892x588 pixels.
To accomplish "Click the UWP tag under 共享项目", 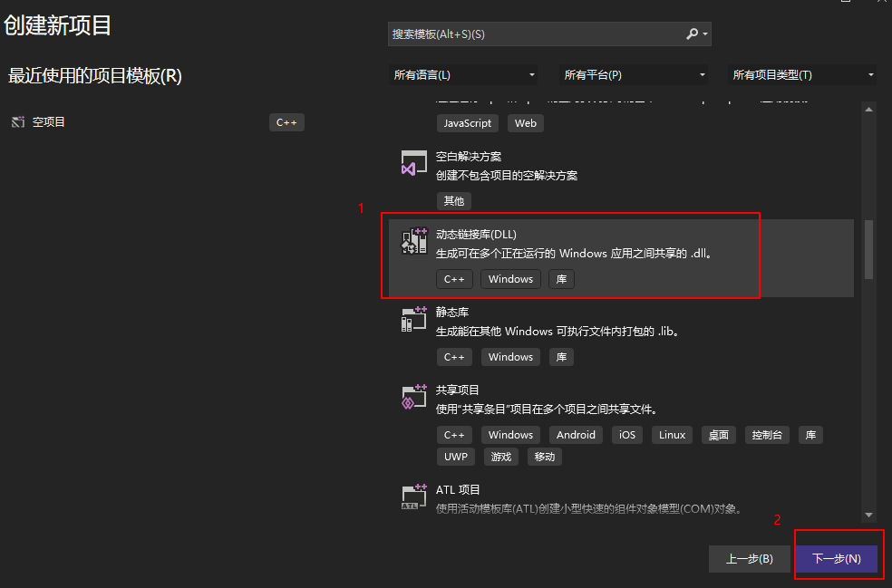I will (456, 457).
